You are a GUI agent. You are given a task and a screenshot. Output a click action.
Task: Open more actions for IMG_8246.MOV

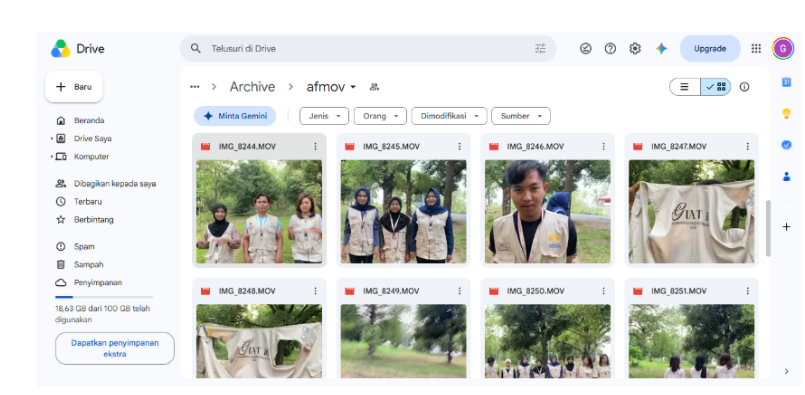coord(604,146)
